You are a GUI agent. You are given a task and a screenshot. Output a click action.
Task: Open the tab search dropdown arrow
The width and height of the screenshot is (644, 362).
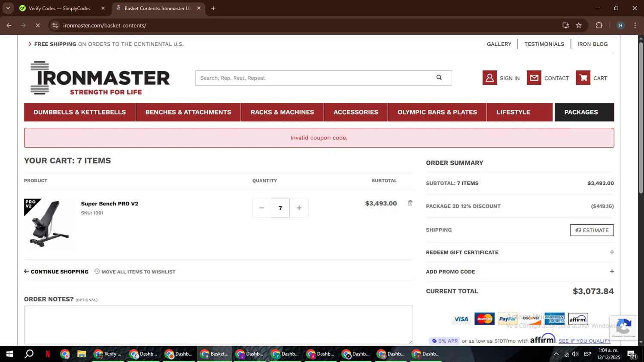(x=8, y=8)
